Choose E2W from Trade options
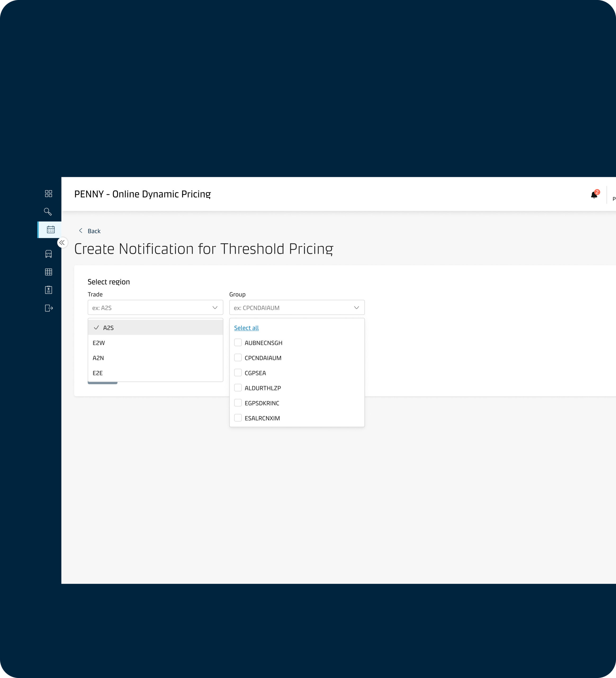616x678 pixels. click(x=99, y=343)
